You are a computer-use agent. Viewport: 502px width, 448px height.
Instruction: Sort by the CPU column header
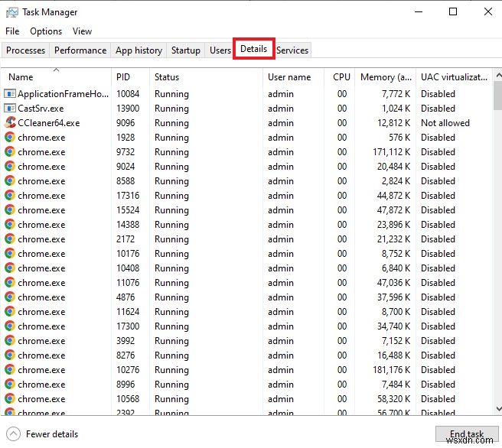(x=339, y=77)
